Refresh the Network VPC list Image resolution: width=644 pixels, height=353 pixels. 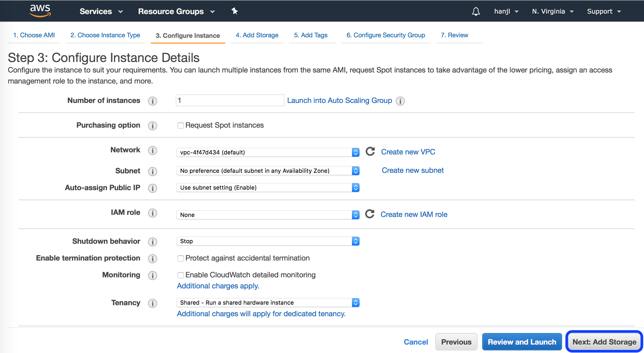point(370,152)
